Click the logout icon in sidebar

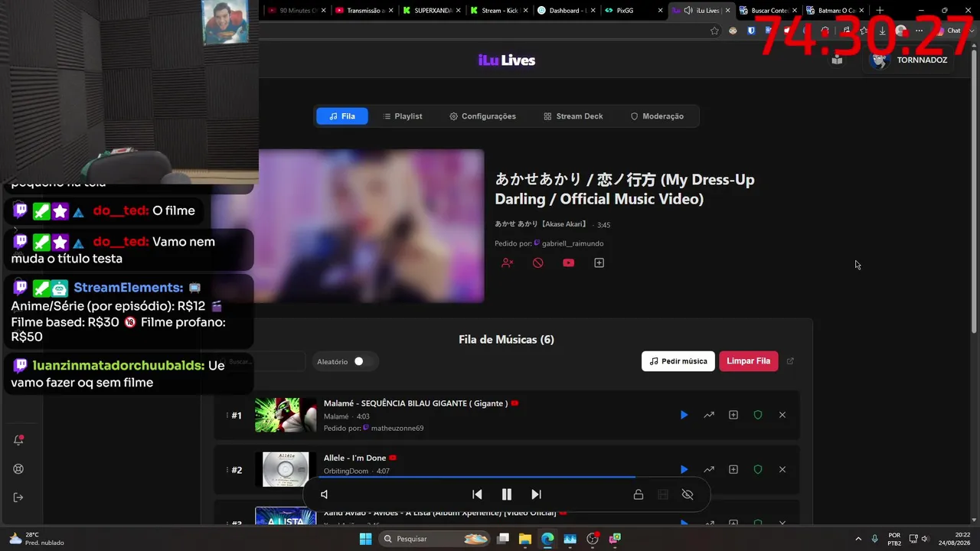pos(18,497)
